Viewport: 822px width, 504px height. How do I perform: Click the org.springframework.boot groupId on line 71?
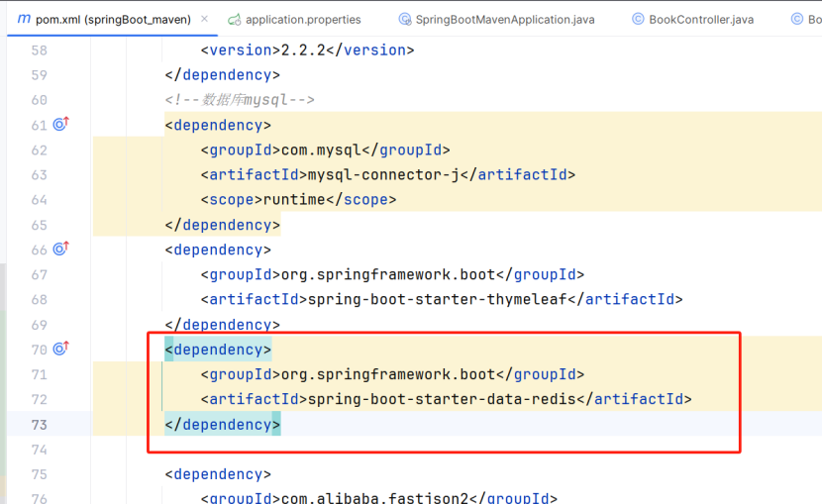click(x=388, y=374)
